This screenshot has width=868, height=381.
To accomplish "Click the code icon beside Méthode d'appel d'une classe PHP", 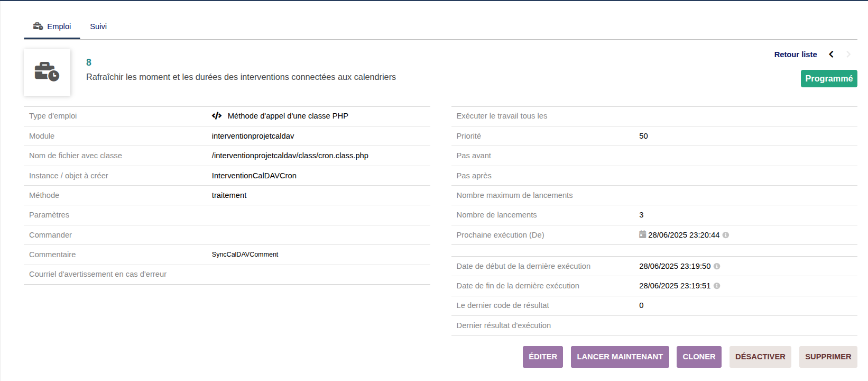I will tap(217, 116).
